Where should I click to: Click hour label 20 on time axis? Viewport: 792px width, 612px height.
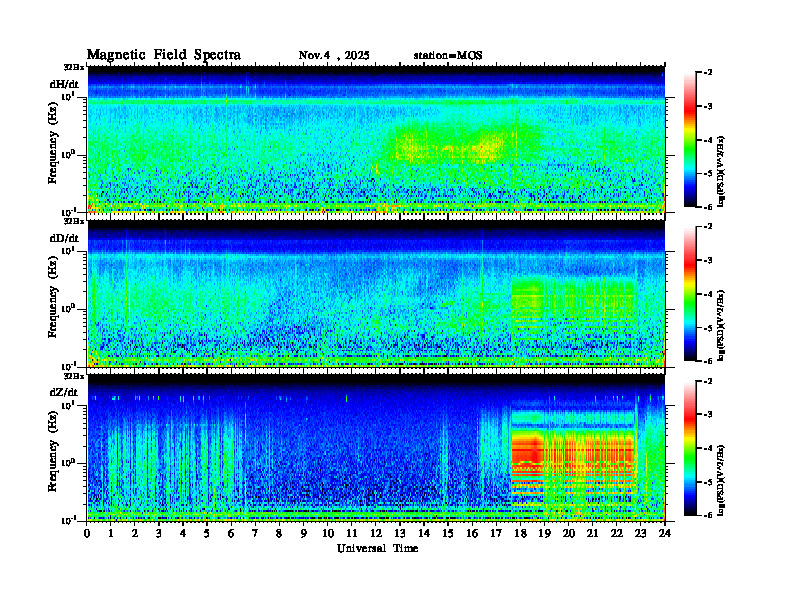pos(568,533)
